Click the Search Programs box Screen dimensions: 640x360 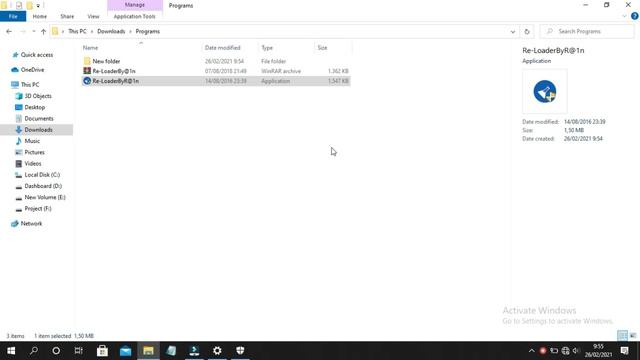tap(587, 31)
